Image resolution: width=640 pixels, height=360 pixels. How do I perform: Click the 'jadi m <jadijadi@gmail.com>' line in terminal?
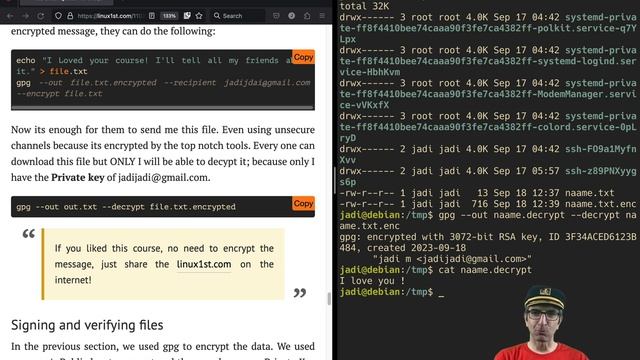coord(452,259)
